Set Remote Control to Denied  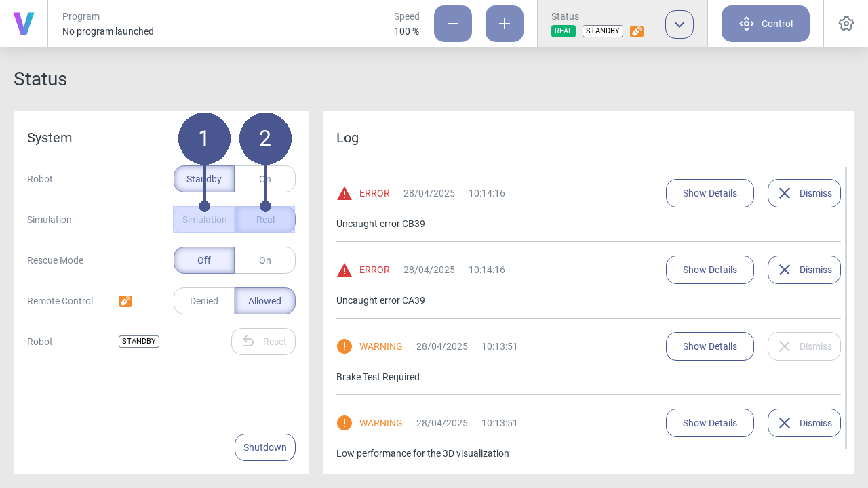point(204,301)
